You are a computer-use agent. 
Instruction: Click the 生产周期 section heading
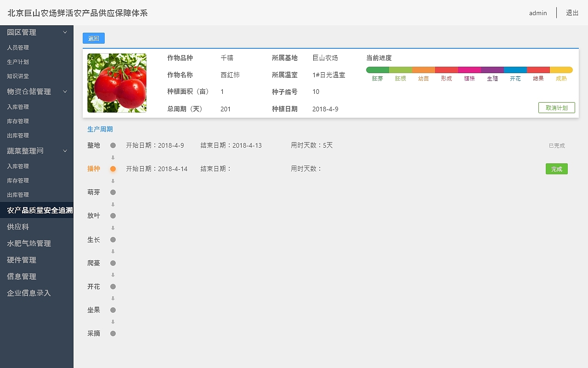100,129
